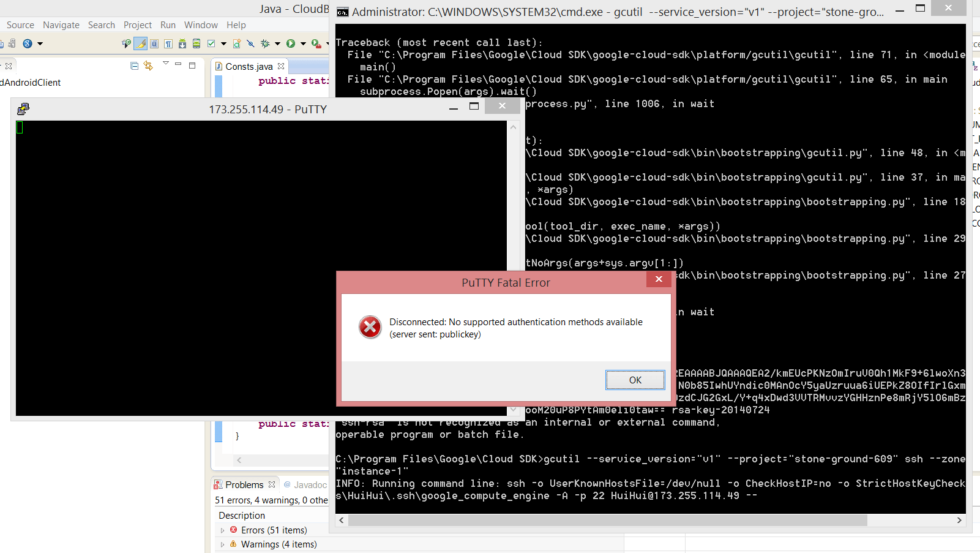980x553 pixels.
Task: Open the cmd.exe window system menu icon
Action: (x=343, y=12)
